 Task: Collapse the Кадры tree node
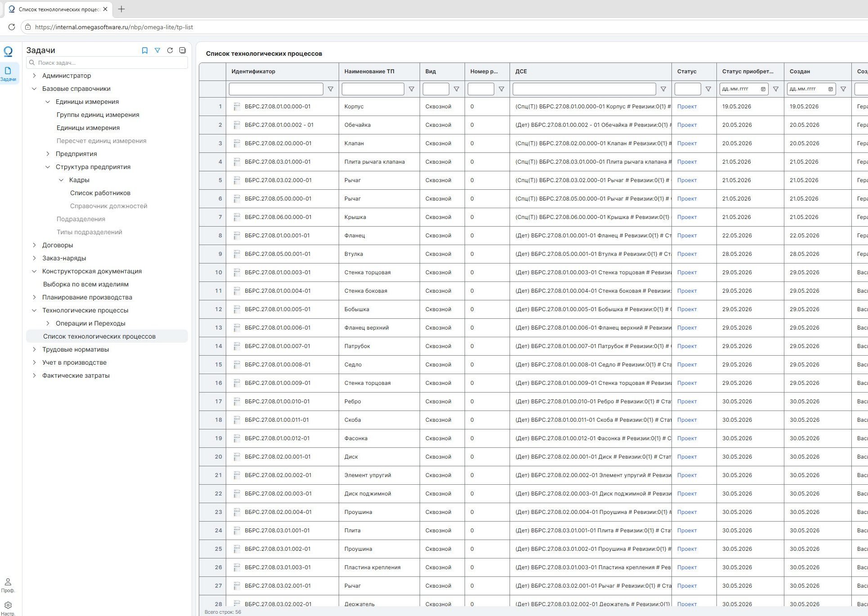[61, 180]
